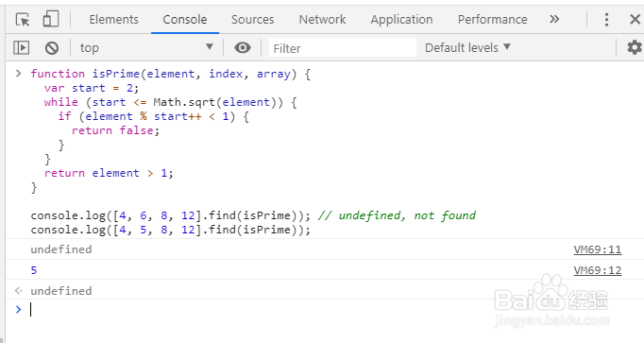The image size is (644, 343).
Task: Toggle the live expression eye icon
Action: pos(243,47)
